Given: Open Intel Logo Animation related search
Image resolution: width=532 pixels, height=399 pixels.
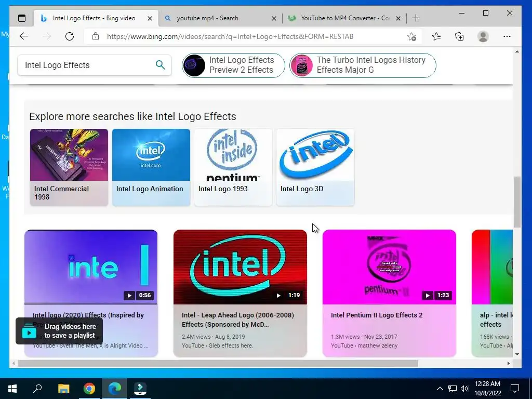Looking at the screenshot, I should [x=151, y=167].
